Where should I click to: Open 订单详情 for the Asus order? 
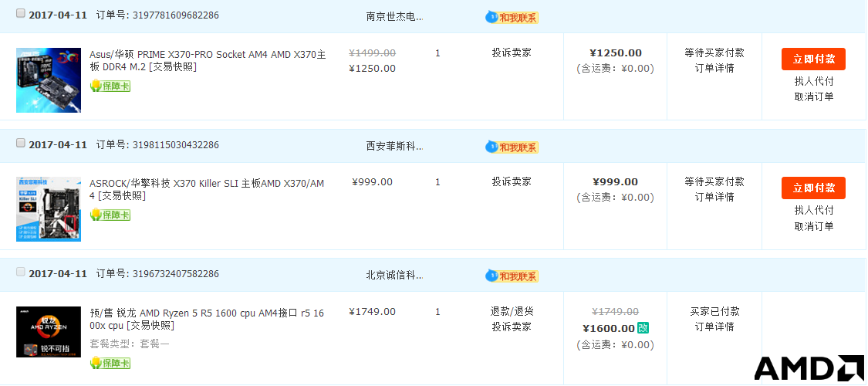[x=714, y=68]
